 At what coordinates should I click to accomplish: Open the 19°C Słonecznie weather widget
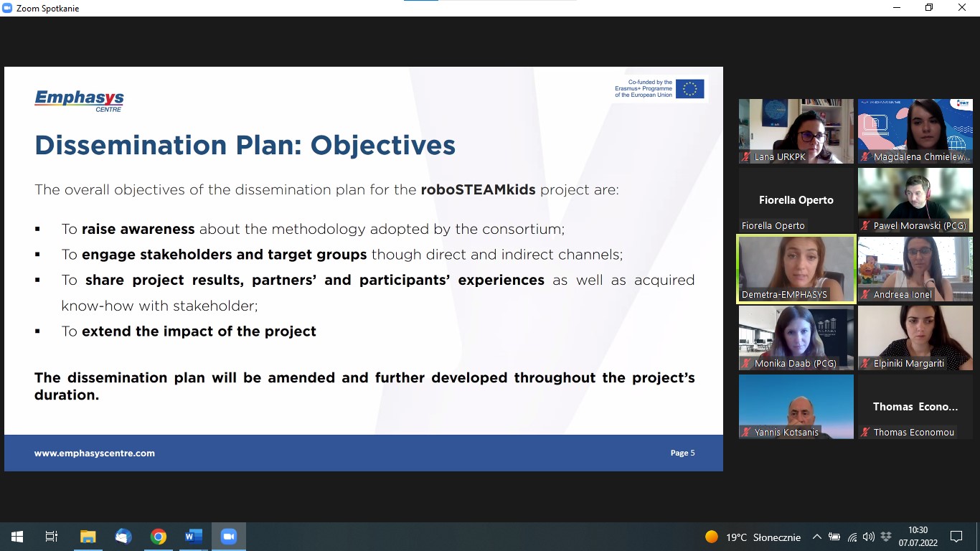pos(753,537)
